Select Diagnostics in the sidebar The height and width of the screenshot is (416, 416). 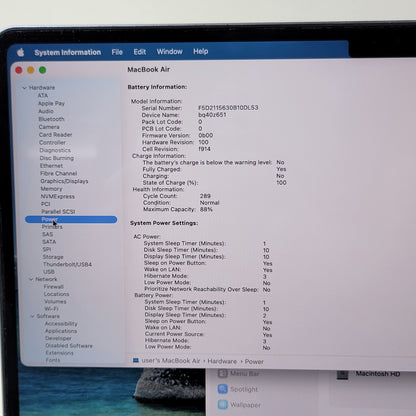tap(55, 150)
